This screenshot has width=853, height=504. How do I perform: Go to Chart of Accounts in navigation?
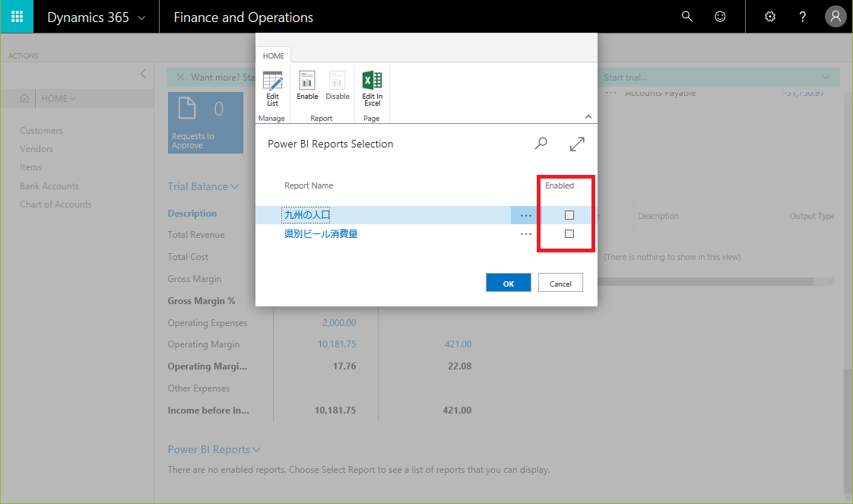tap(56, 204)
